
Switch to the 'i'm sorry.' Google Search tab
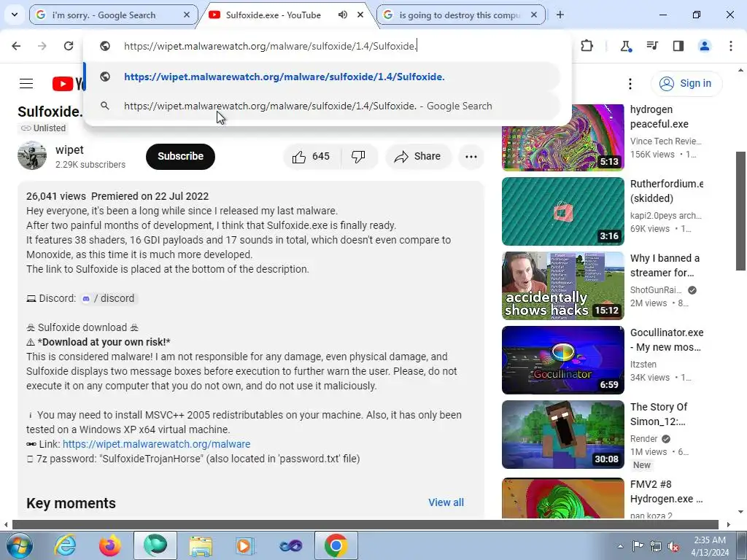(x=113, y=15)
